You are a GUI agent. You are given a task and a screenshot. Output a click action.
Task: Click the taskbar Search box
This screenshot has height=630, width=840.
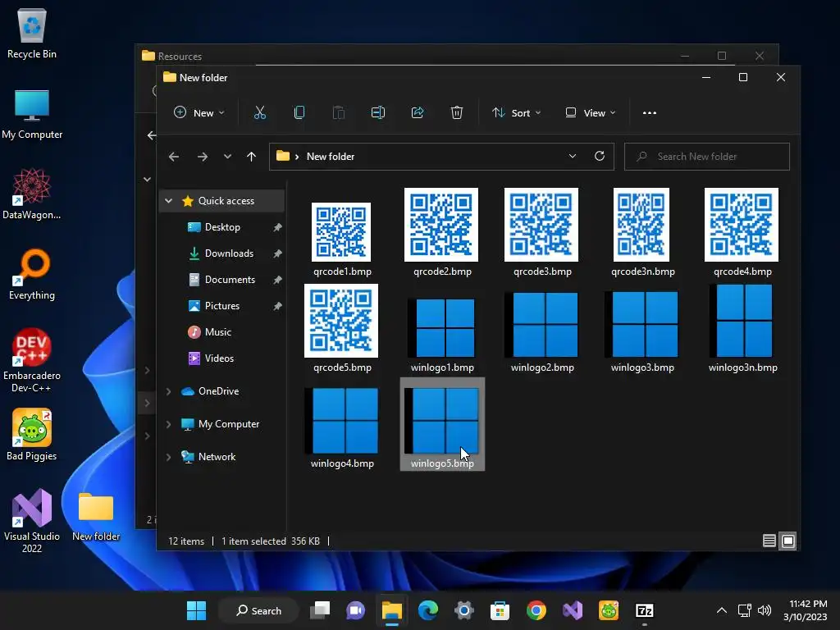(258, 610)
